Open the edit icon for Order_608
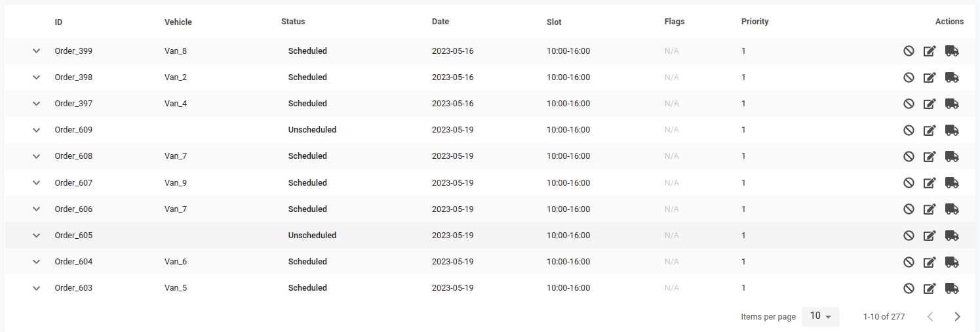 coord(930,156)
